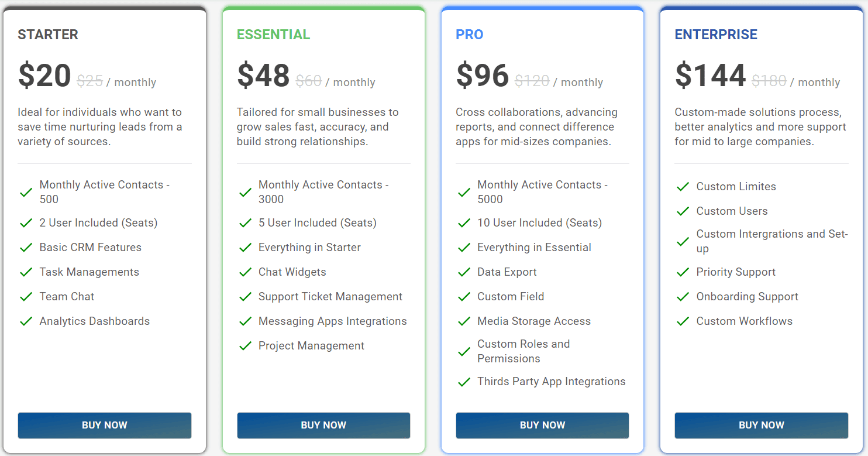The height and width of the screenshot is (456, 868).
Task: Click the checkmark next to "Chat Widgets"
Action: pyautogui.click(x=245, y=272)
